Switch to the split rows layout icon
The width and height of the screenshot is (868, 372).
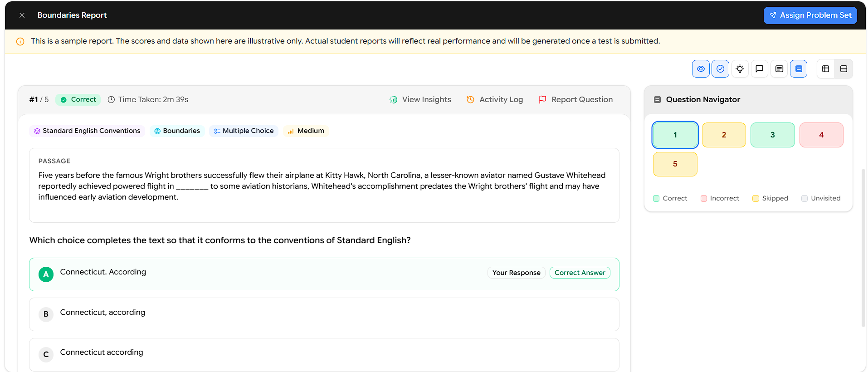pos(844,69)
